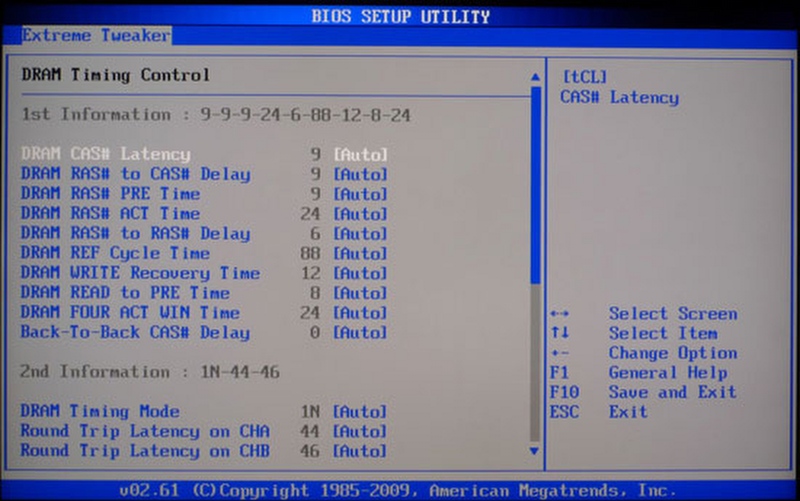Open DRAM RAS# to CAS# Delay [Auto] value
Image resolution: width=800 pixels, height=501 pixels.
(x=359, y=175)
